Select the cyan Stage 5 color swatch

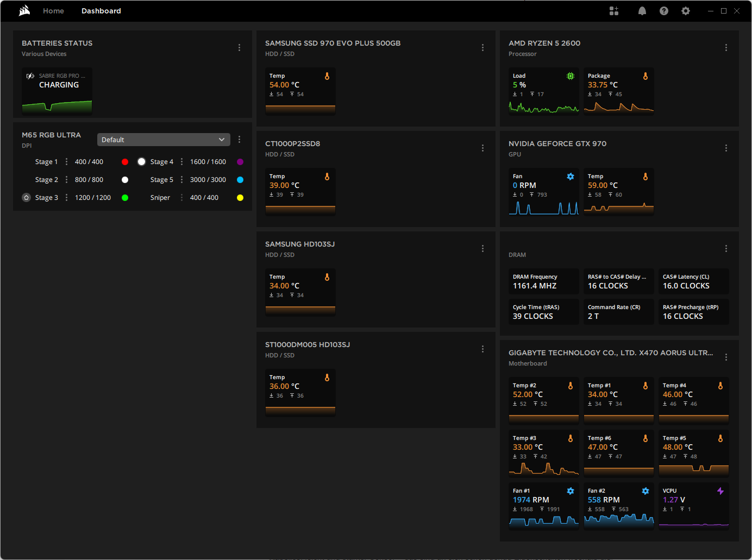[240, 180]
